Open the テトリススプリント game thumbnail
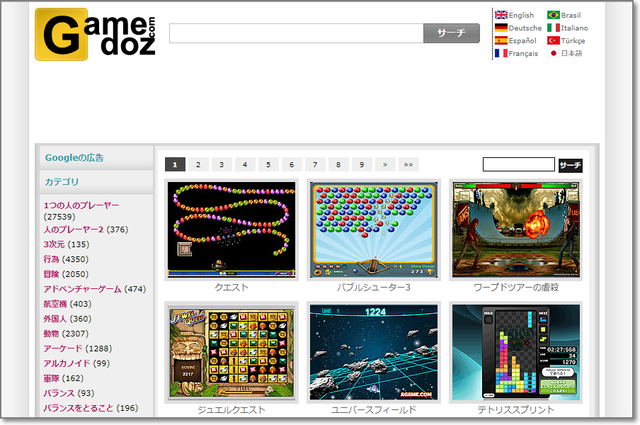Screen dimensions: 640x425 [515, 351]
